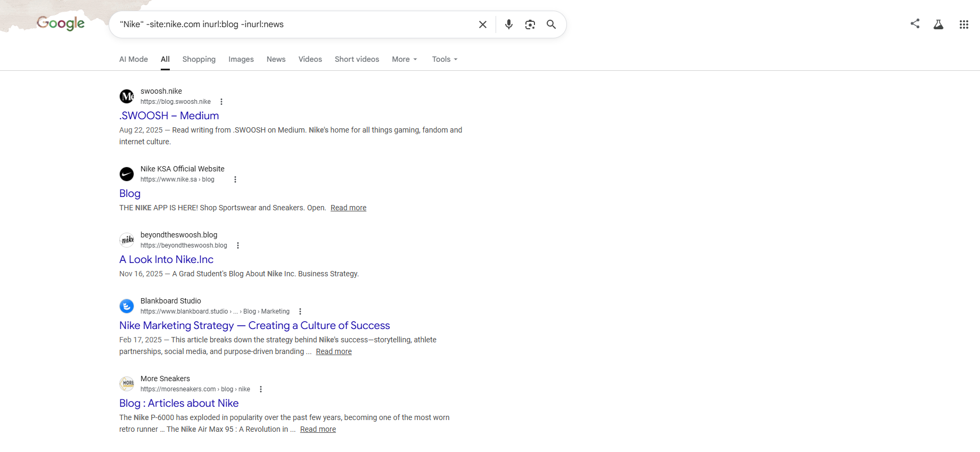Click the https://blog.swoosh.nike URL text
The image size is (980, 452).
click(x=176, y=102)
